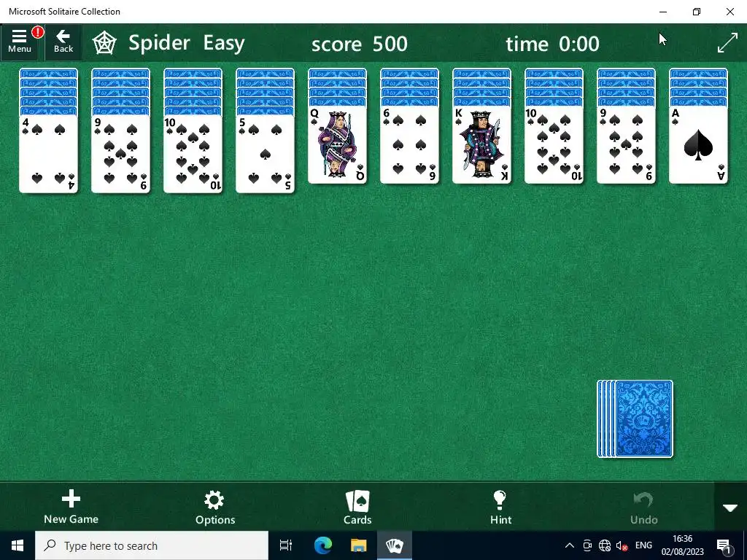The image size is (747, 560).
Task: Toggle full screen with diagonal arrows icon
Action: pos(727,43)
